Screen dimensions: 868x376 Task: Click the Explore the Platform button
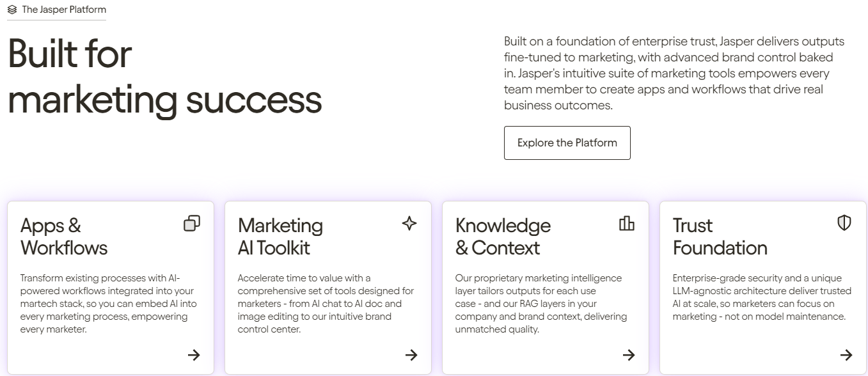[x=567, y=143]
